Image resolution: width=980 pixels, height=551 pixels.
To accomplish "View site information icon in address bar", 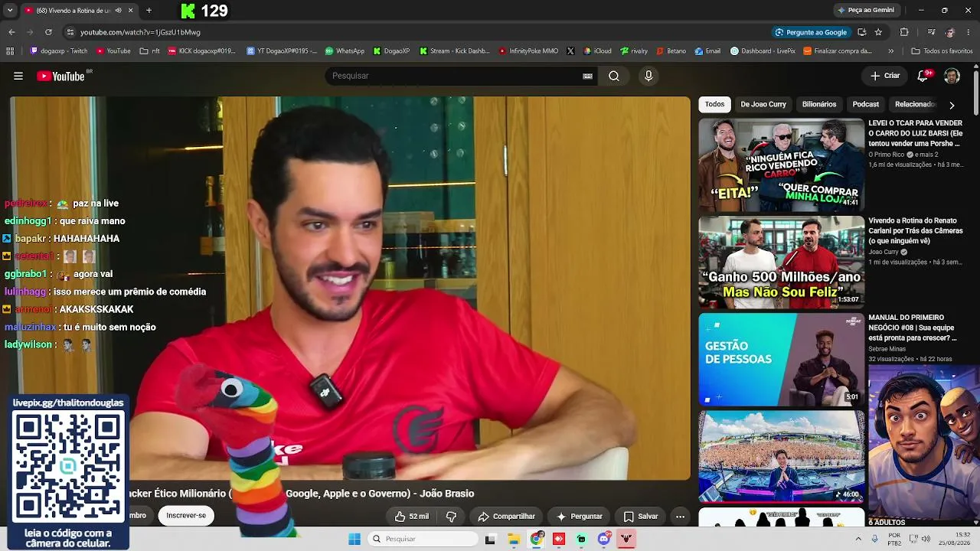I will tap(70, 32).
